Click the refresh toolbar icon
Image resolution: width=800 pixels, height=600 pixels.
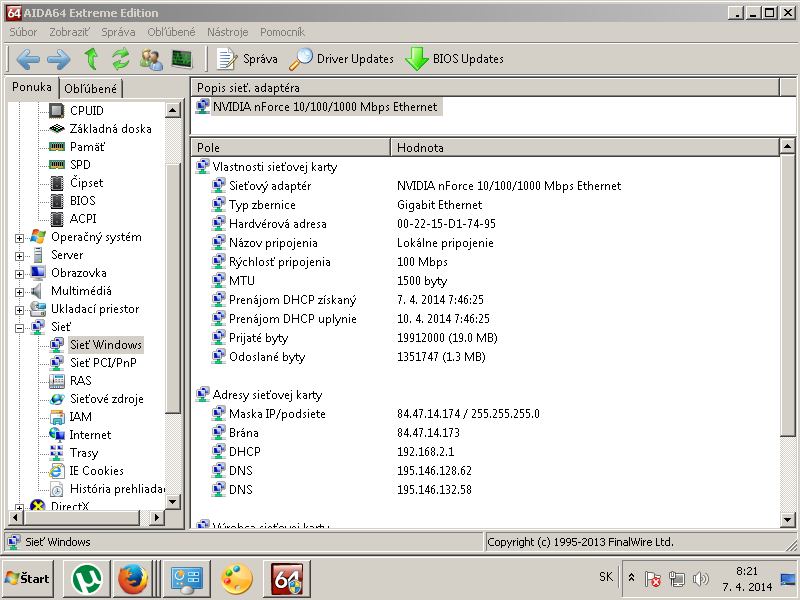[x=121, y=59]
